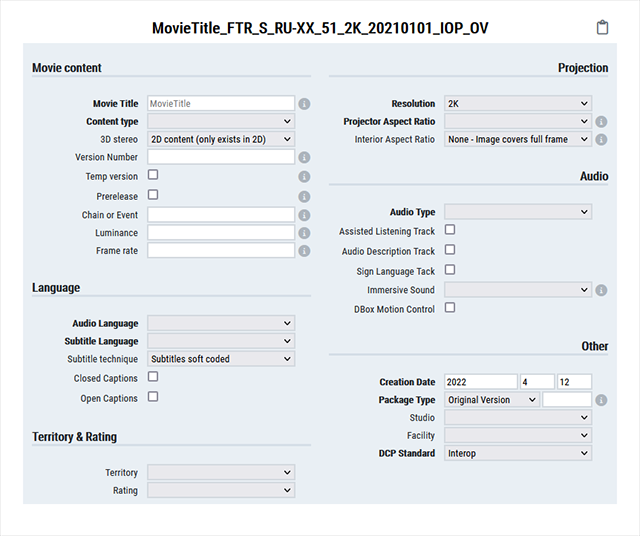640x536 pixels.
Task: Click info icon next to Luminance field
Action: point(304,233)
